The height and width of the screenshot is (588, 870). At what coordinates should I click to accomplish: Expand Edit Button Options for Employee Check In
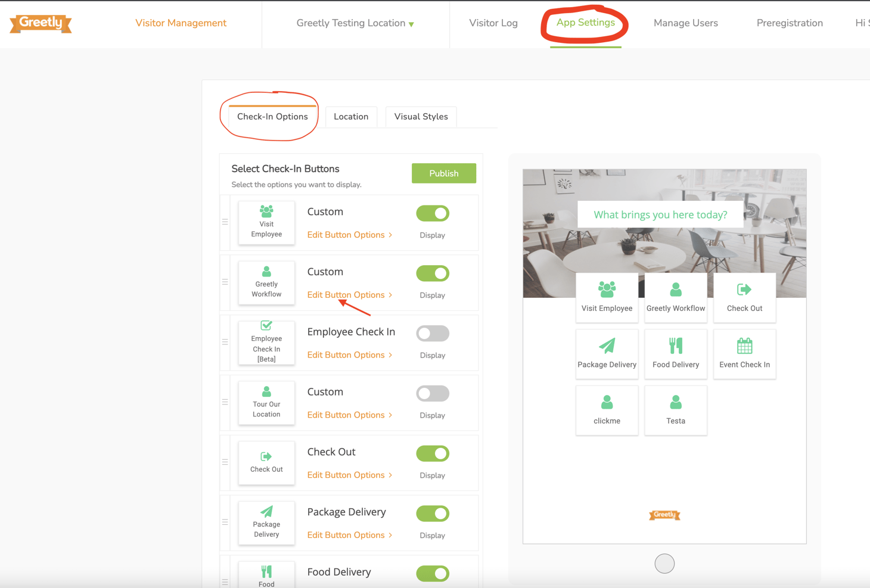(350, 355)
